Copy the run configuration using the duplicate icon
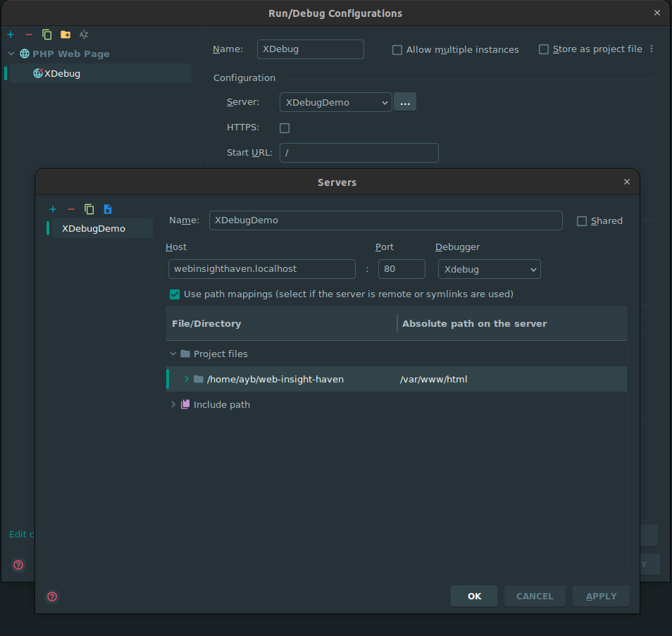The height and width of the screenshot is (636, 672). (x=46, y=35)
